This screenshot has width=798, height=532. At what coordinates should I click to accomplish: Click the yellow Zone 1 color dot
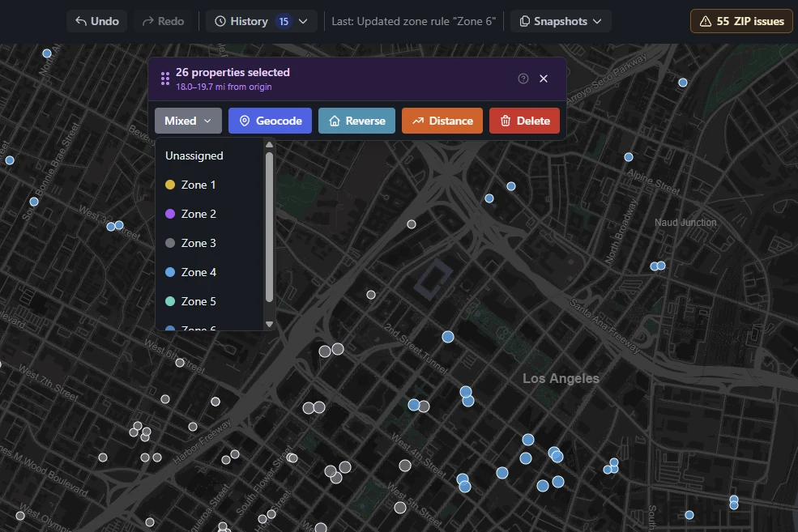click(170, 185)
